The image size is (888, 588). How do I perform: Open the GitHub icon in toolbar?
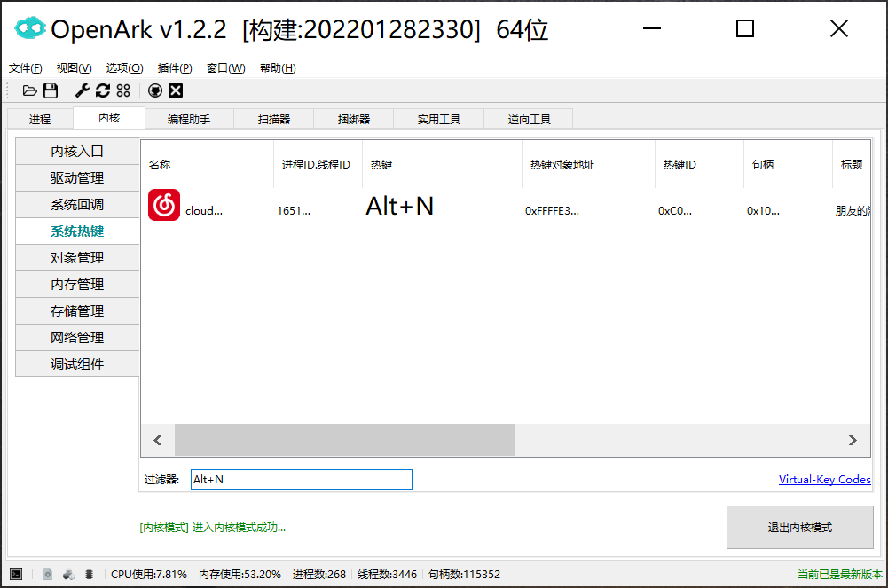point(155,90)
